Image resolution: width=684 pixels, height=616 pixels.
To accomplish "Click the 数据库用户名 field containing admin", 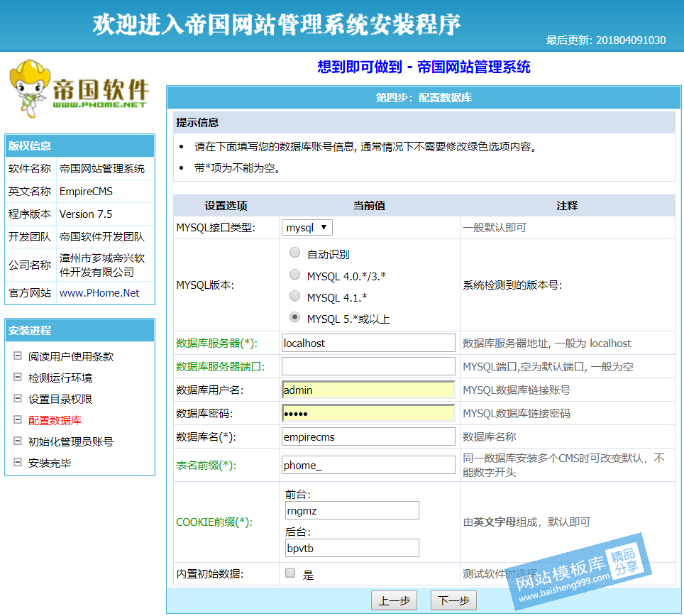I will tap(369, 390).
